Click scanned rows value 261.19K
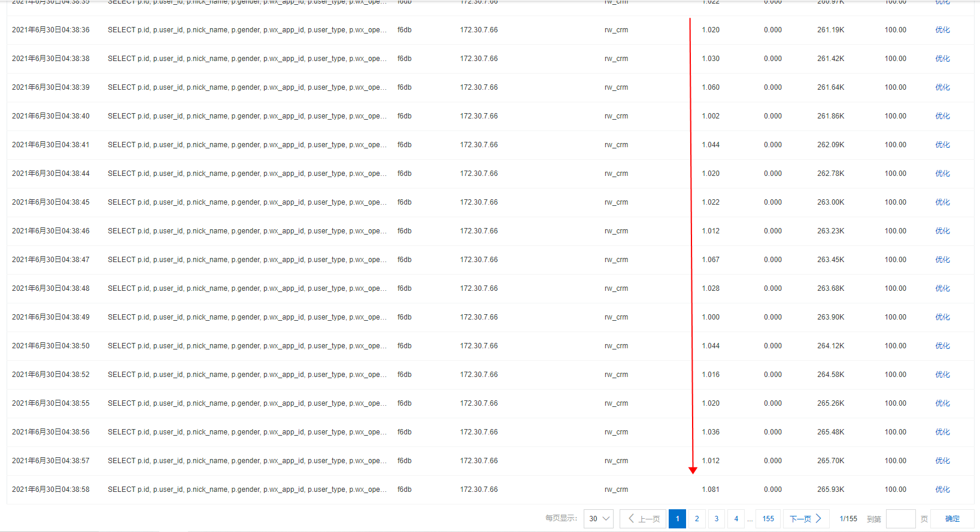 pyautogui.click(x=831, y=30)
